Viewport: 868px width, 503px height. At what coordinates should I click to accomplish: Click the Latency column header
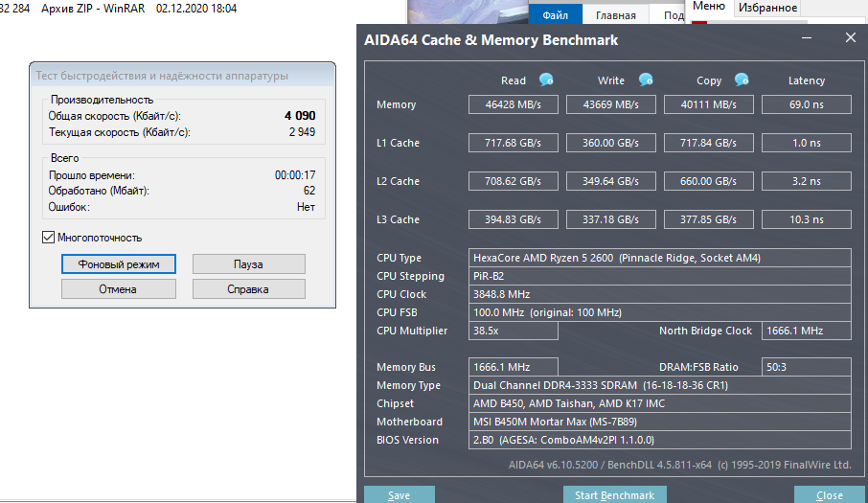click(807, 80)
